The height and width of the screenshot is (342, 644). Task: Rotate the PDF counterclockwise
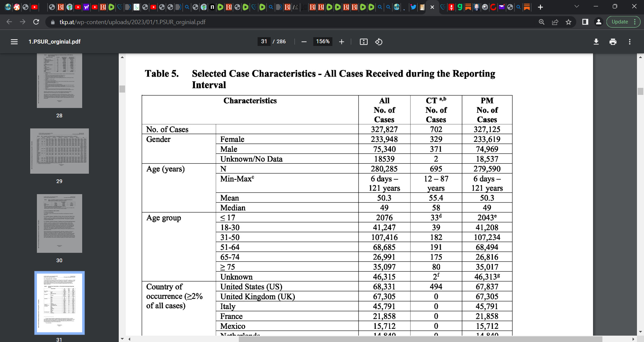[x=379, y=42]
